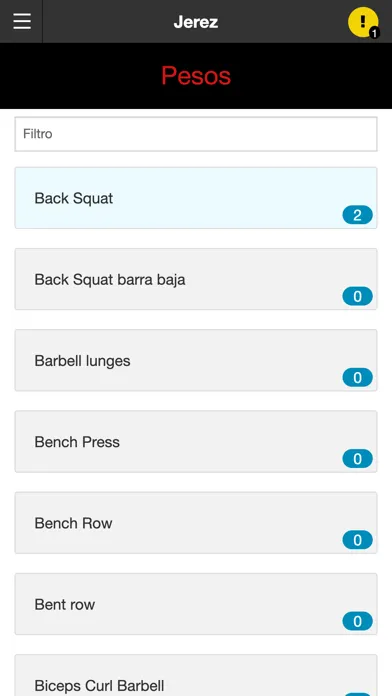The width and height of the screenshot is (392, 696).
Task: Tap Back Squat's record count badge
Action: (357, 215)
